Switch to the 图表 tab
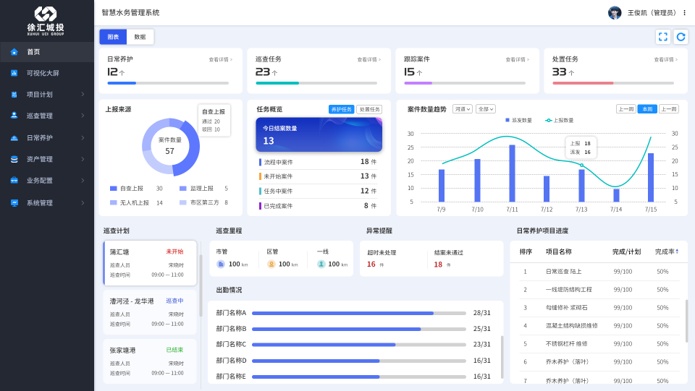Screen dimensions: 695x391 pyautogui.click(x=113, y=37)
